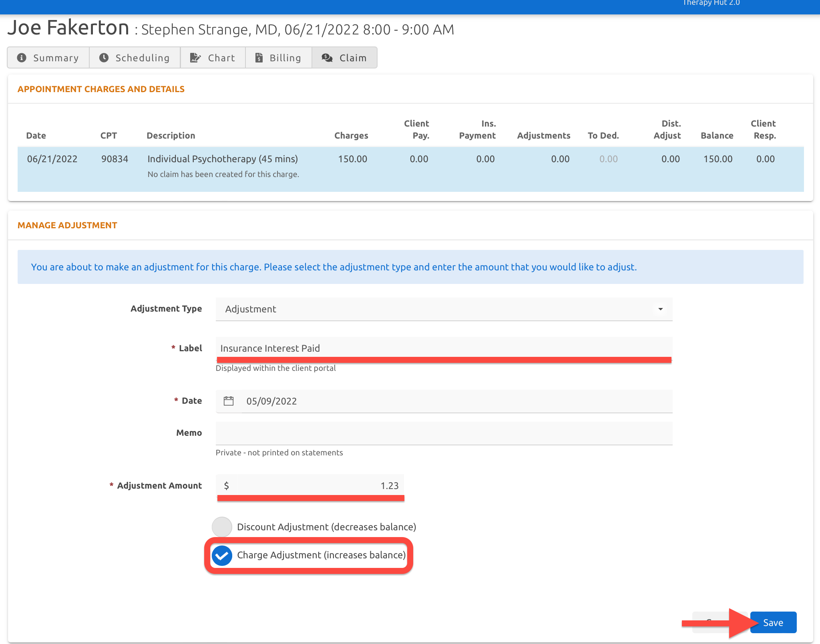Click the Adjustment Type dropdown arrow
This screenshot has height=644, width=820.
[x=660, y=309]
